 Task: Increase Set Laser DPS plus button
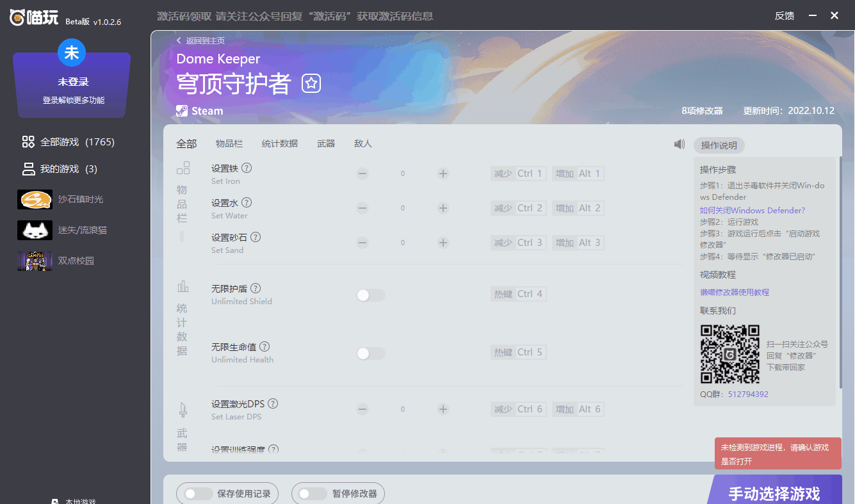pyautogui.click(x=443, y=409)
